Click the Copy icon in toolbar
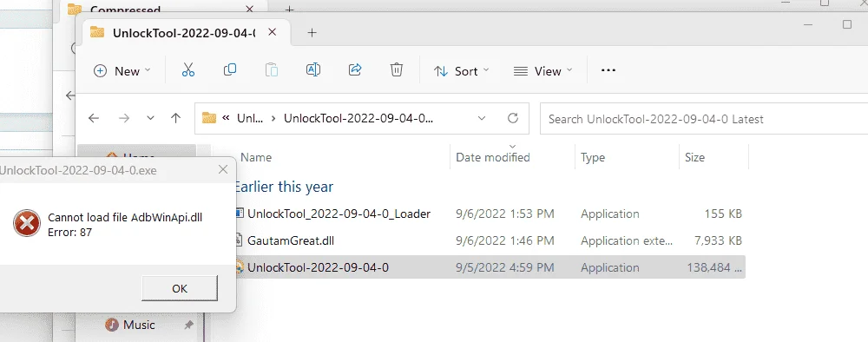868x342 pixels. click(230, 70)
